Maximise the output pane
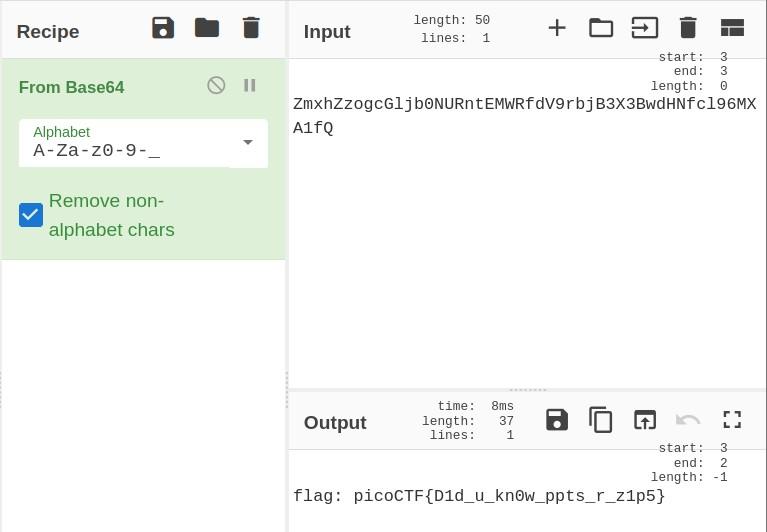The image size is (767, 532). 732,420
